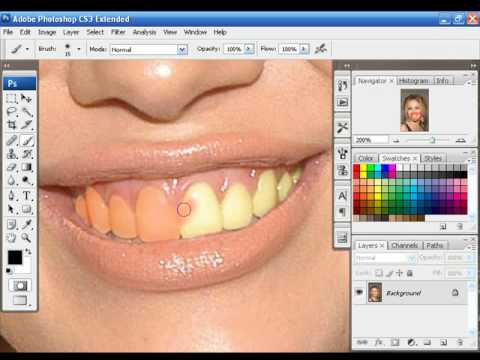The image size is (480, 360).
Task: Add layer style fx button
Action: coord(379,342)
